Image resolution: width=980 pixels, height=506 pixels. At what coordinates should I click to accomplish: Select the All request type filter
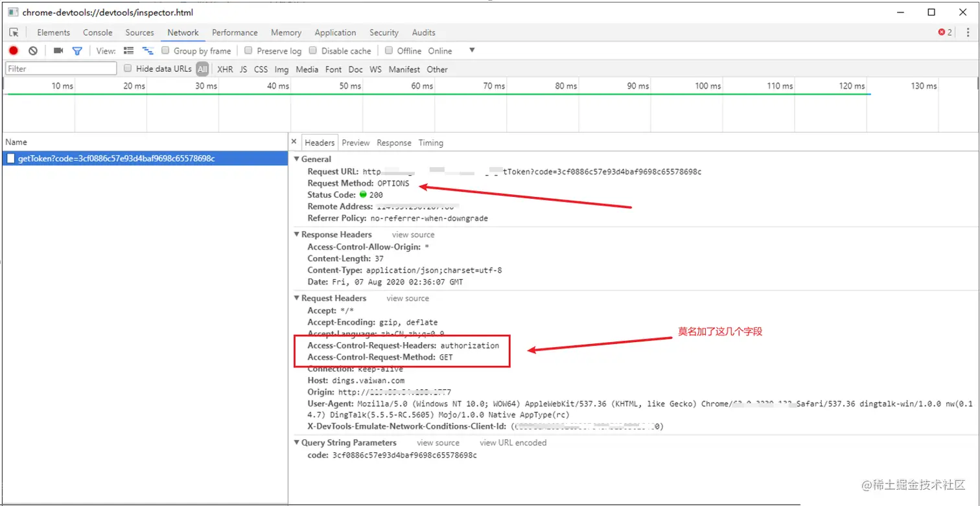click(203, 69)
